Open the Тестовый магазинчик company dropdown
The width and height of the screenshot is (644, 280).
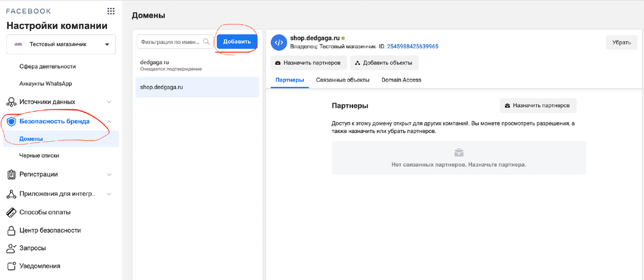tap(61, 45)
